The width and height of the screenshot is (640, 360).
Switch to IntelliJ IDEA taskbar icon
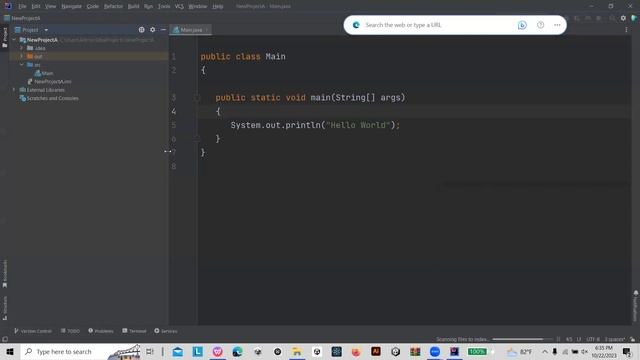(454, 351)
